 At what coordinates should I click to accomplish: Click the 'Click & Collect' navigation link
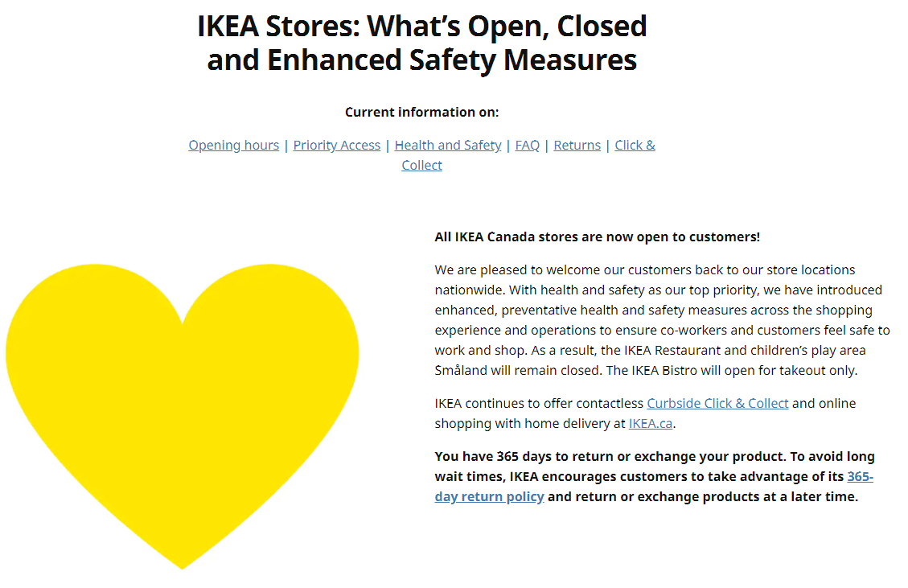tap(635, 145)
